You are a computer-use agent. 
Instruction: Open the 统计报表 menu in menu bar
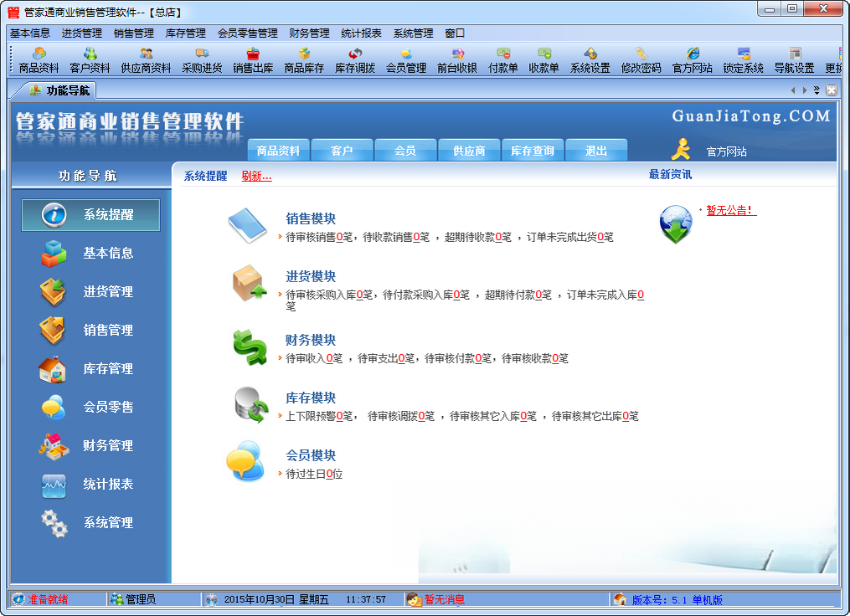tap(361, 33)
